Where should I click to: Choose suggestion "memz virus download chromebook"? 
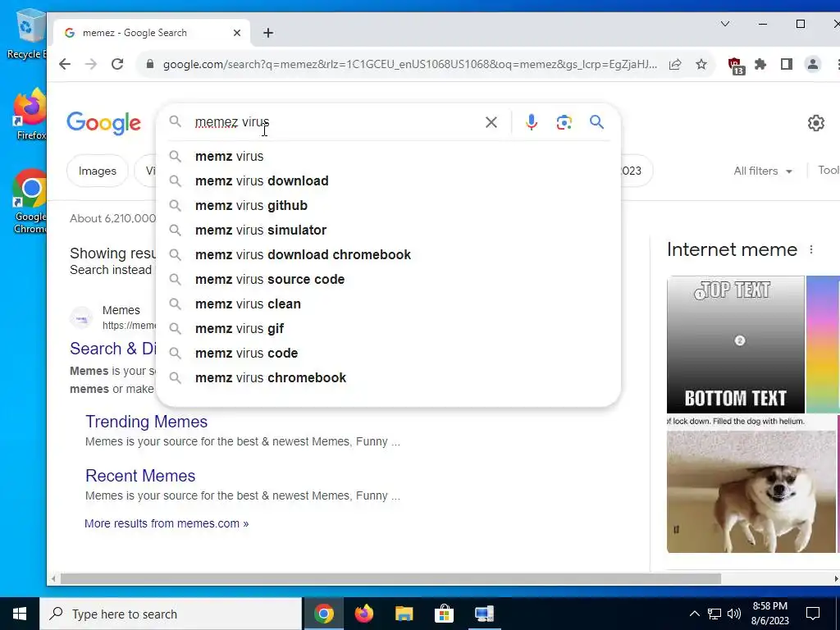[388, 255]
